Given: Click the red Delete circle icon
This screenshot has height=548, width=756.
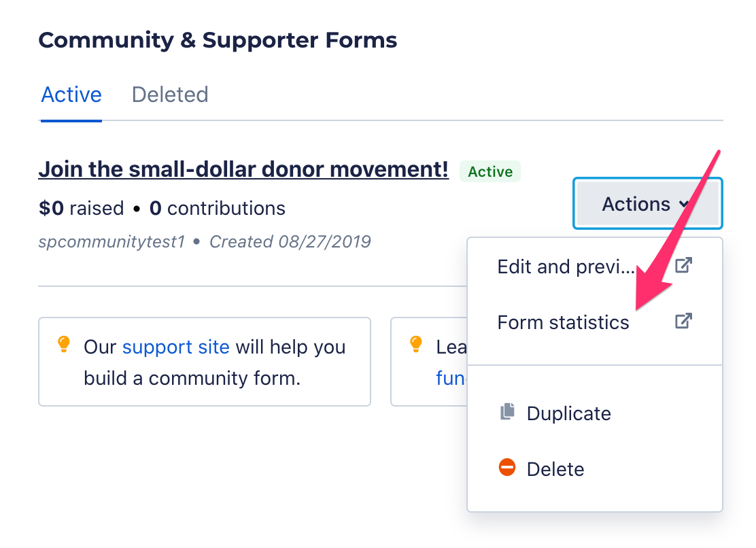Looking at the screenshot, I should click(x=506, y=468).
